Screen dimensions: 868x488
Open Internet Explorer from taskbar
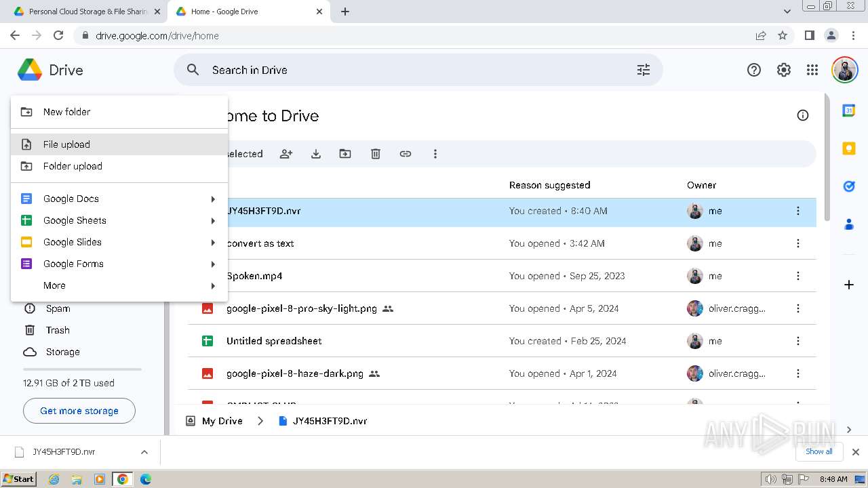pos(54,479)
